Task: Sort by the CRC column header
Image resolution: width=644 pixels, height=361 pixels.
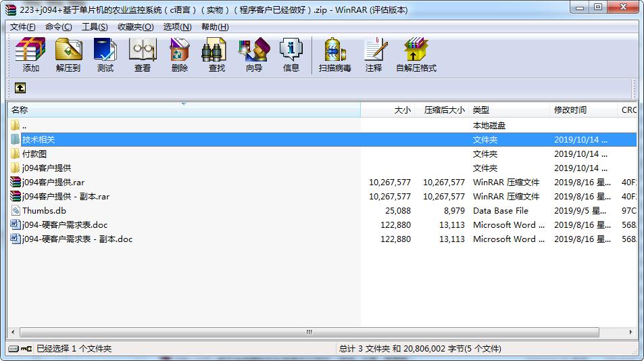Action: coord(627,110)
